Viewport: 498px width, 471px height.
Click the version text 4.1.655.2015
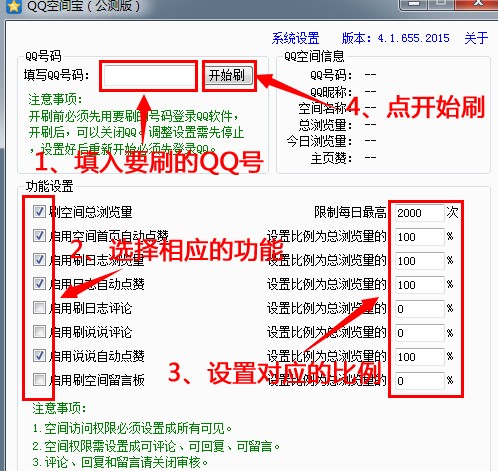point(413,38)
